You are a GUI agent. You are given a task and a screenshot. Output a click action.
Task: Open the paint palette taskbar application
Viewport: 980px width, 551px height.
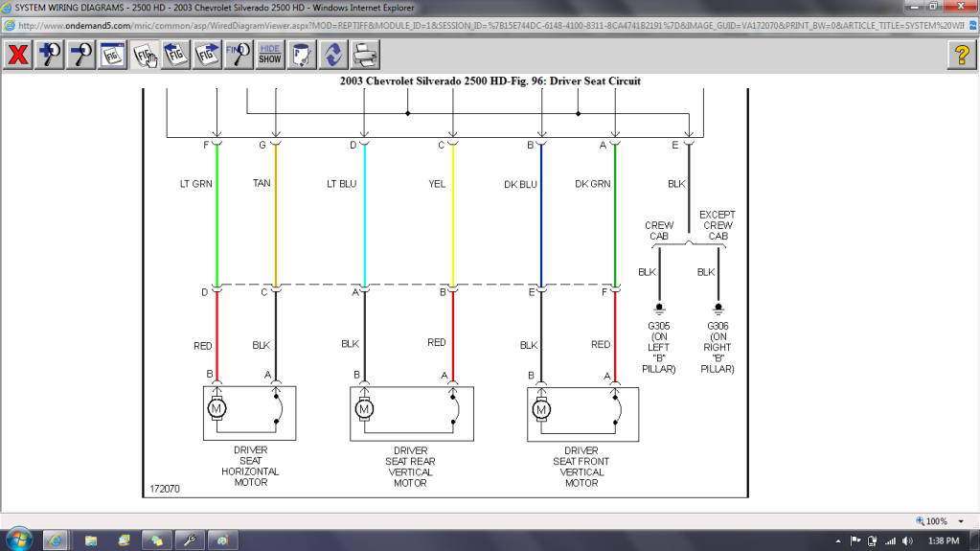click(x=222, y=540)
